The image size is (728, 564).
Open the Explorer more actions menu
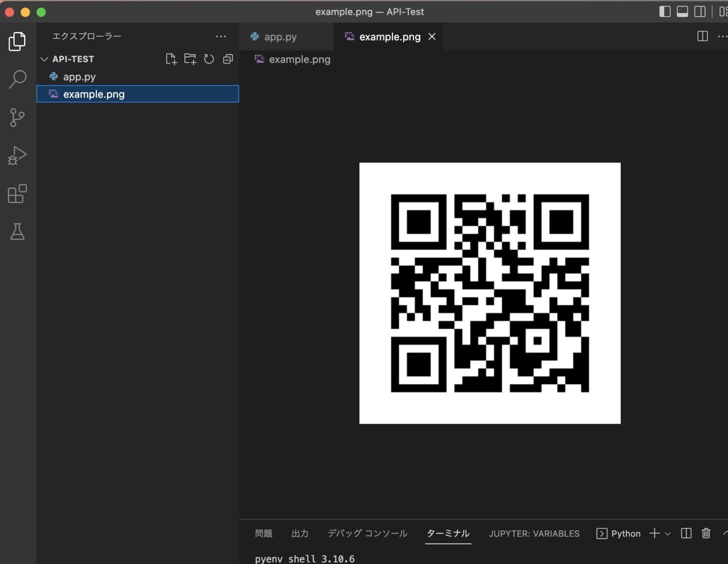tap(221, 36)
